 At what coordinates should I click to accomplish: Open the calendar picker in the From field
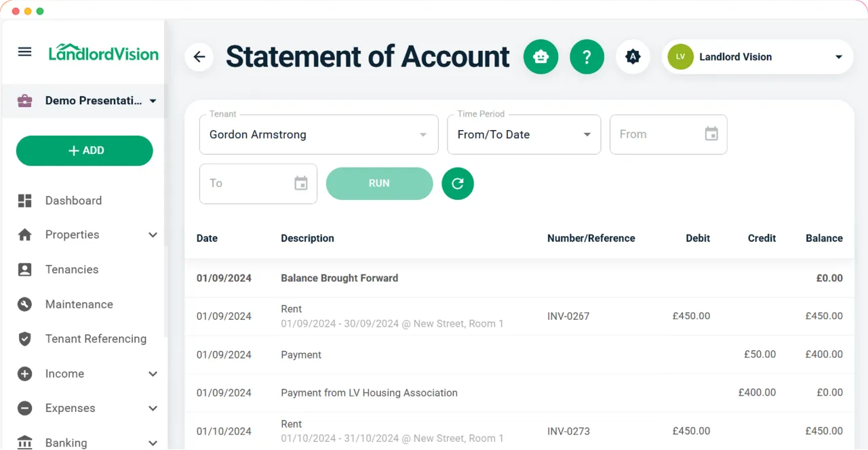[x=711, y=134]
